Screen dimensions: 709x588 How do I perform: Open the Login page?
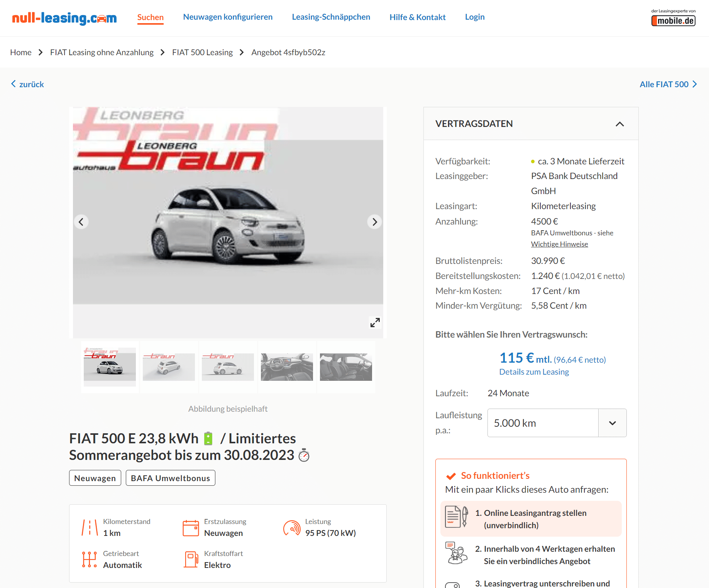(x=475, y=17)
